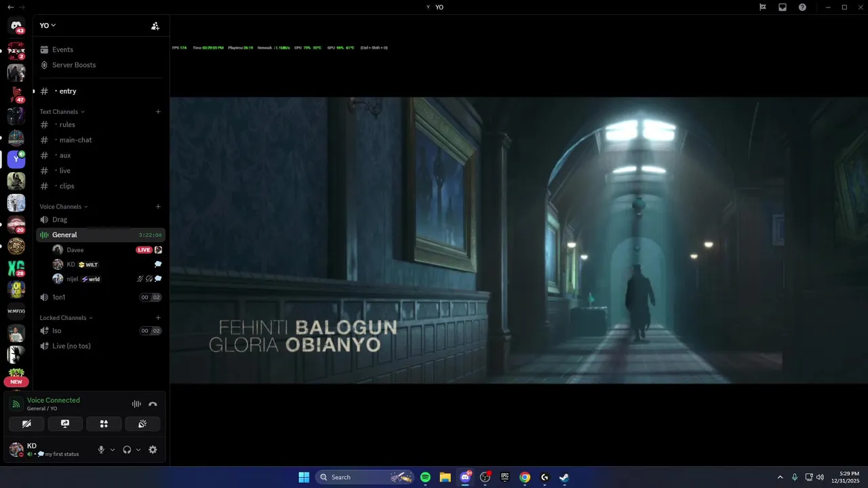Open the clips text channel
Viewport: 868px width, 488px height.
(100, 186)
